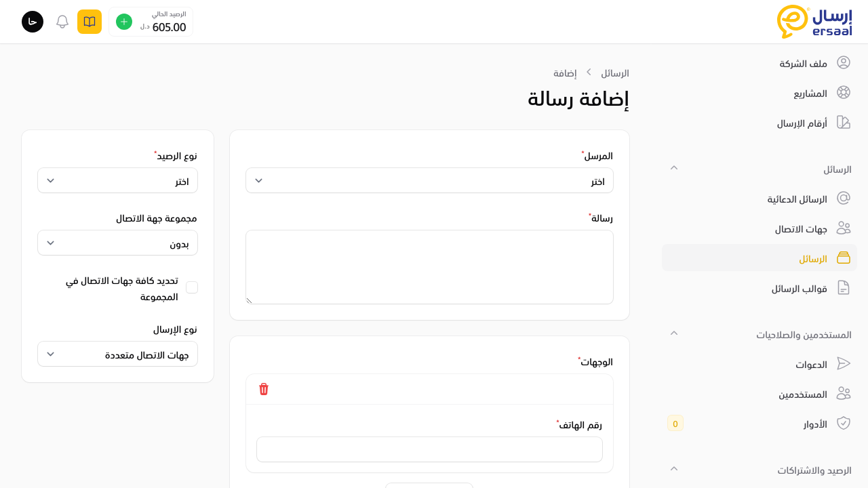The image size is (868, 488).
Task: Click the red trash delete icon
Action: tap(264, 389)
